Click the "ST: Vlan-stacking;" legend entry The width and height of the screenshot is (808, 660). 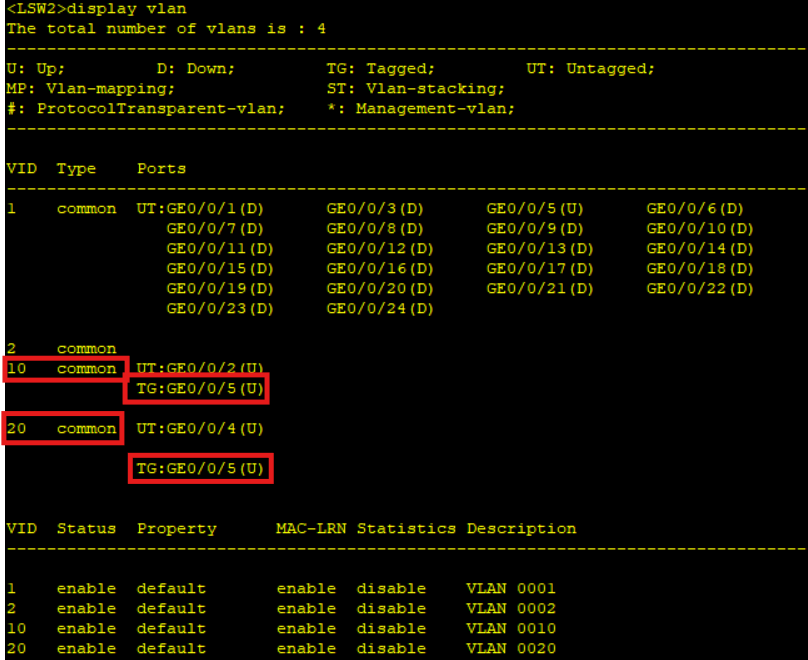point(415,89)
